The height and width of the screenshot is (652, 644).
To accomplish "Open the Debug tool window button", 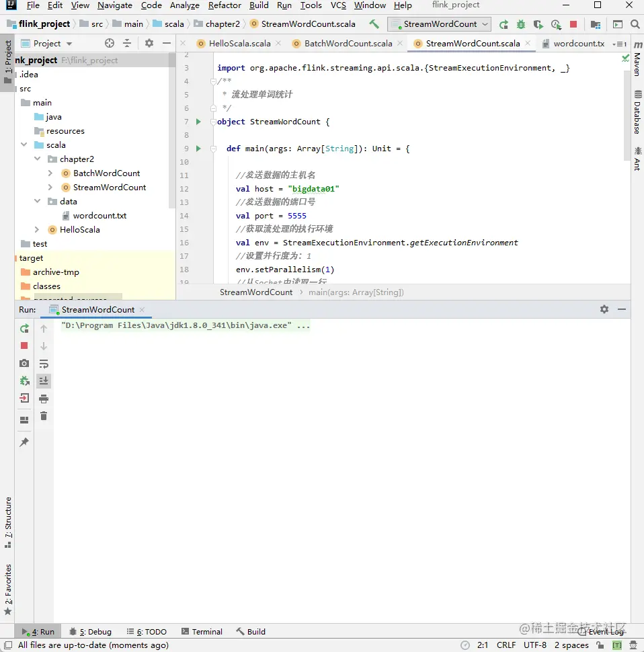I will [x=90, y=632].
